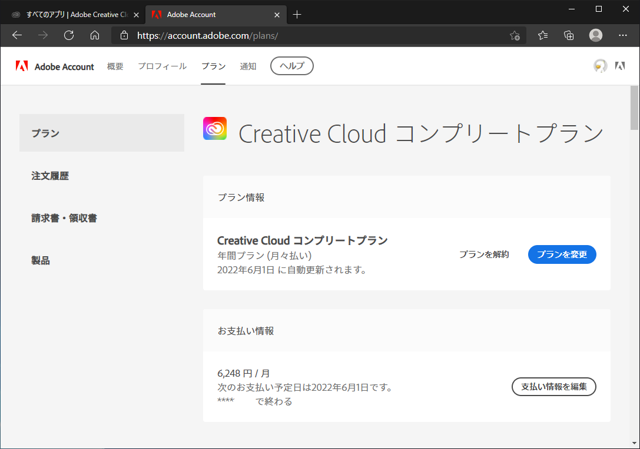640x449 pixels.
Task: Close the すべてのアプリ Adobe Creative Cloud tab
Action: (136, 15)
